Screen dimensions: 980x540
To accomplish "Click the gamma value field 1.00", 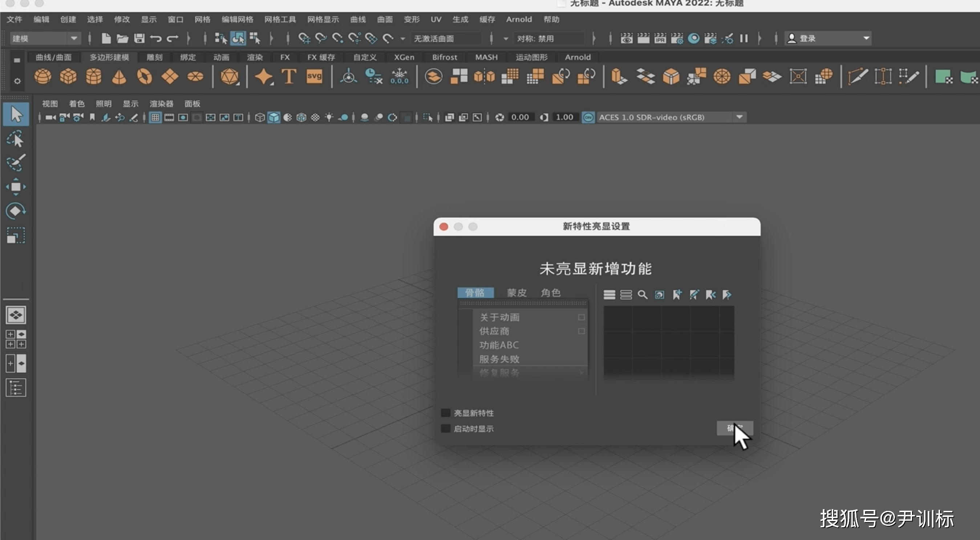I will tap(564, 117).
